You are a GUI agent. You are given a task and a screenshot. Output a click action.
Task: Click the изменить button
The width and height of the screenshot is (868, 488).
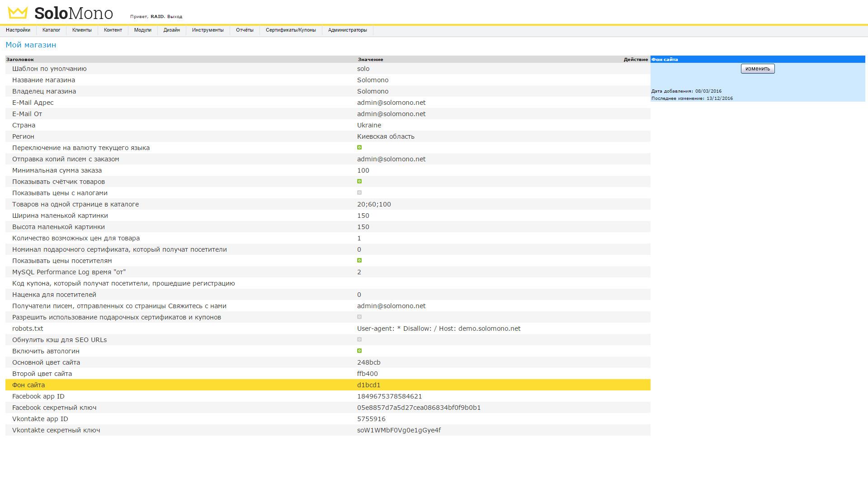(x=758, y=69)
